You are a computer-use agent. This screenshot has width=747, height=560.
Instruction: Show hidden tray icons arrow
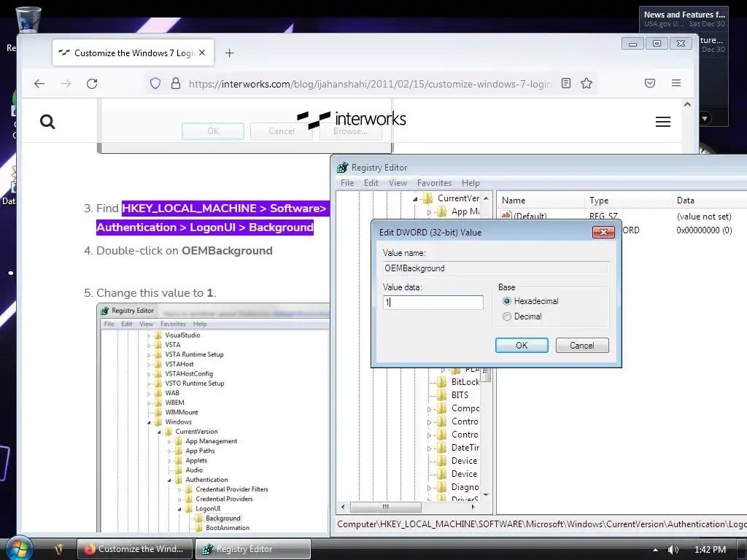[x=655, y=550]
